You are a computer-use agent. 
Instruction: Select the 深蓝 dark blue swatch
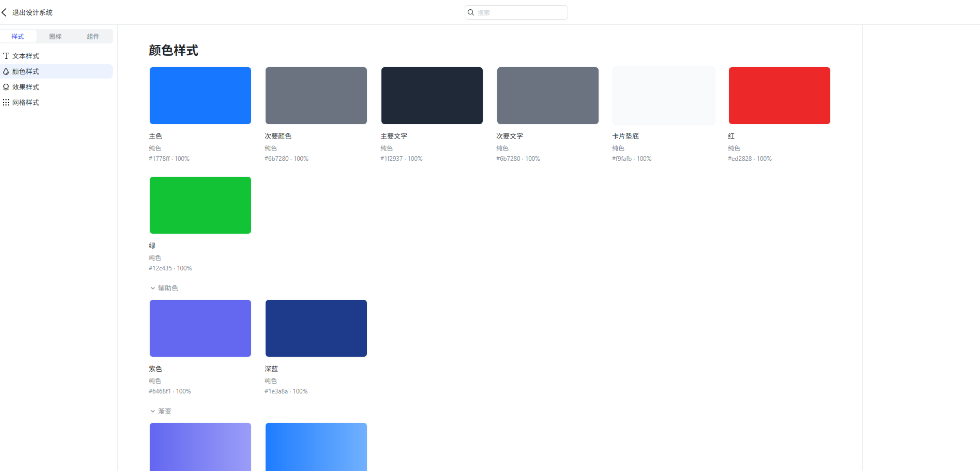(316, 328)
